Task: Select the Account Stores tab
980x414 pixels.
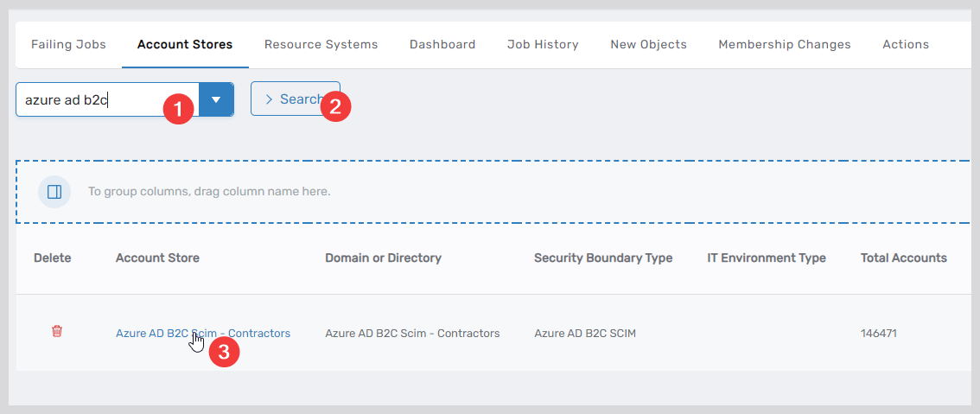Action: click(185, 44)
